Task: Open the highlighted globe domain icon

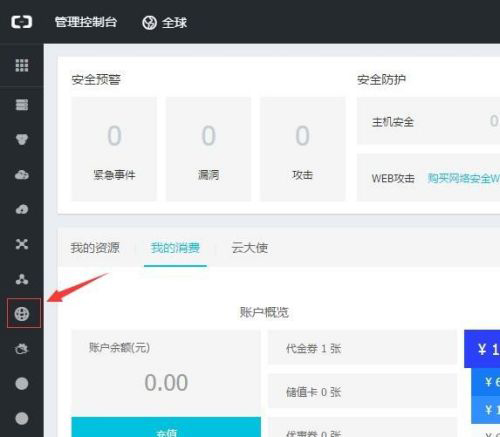Action: (x=22, y=314)
